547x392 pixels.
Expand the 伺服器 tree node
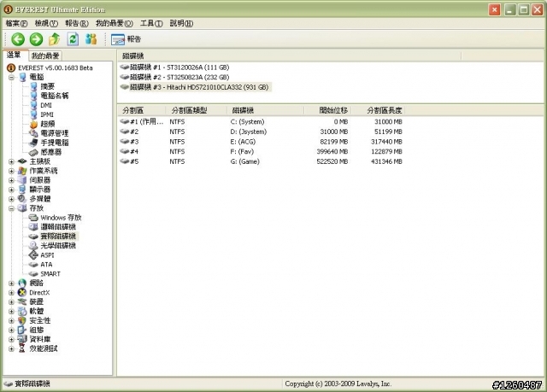click(x=11, y=180)
